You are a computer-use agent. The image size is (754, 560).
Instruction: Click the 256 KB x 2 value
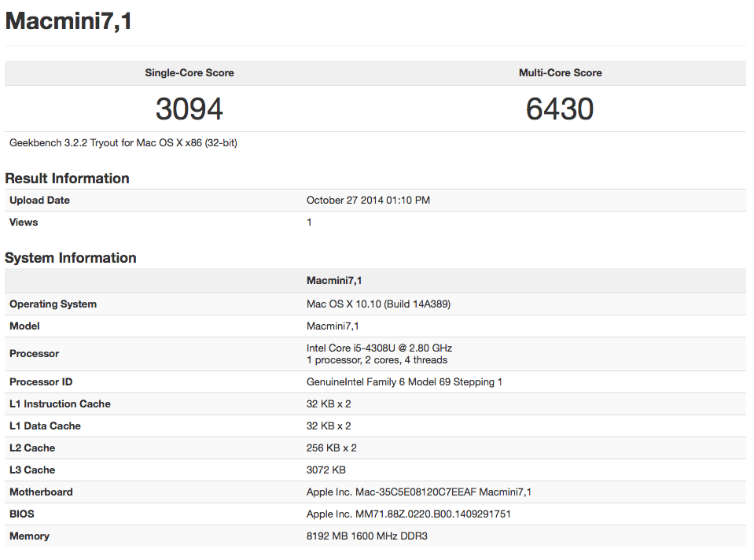332,448
